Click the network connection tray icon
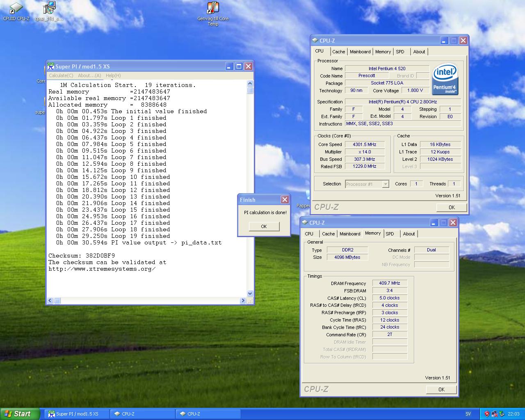525x420 pixels. pyautogui.click(x=494, y=414)
